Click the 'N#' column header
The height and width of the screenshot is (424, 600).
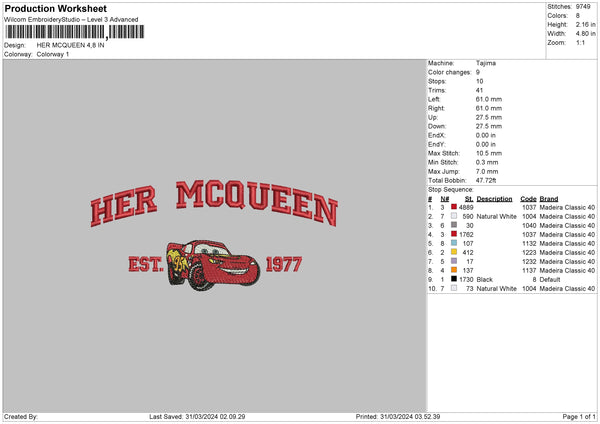(x=445, y=199)
